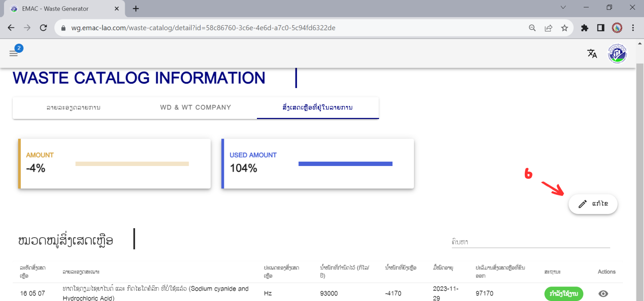Open the hamburger navigation menu
The image size is (644, 301).
(13, 54)
